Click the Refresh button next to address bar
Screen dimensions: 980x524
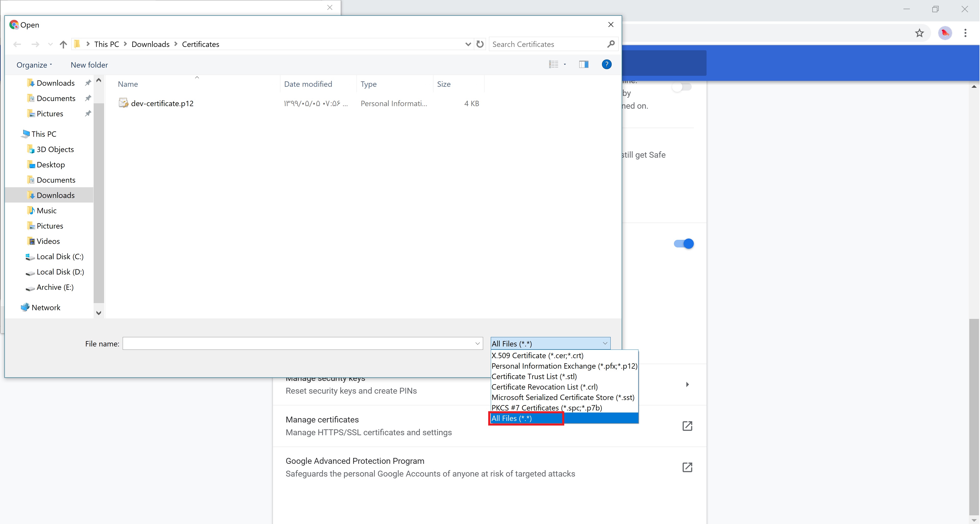[x=480, y=44]
